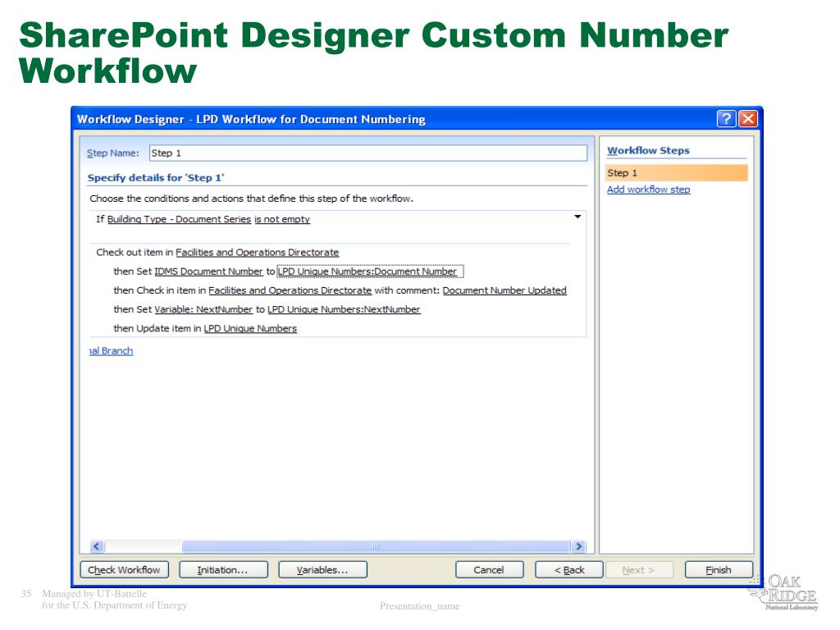Viewport: 840px width, 630px height.
Task: Click the Workflow Designer title bar text
Action: [251, 120]
